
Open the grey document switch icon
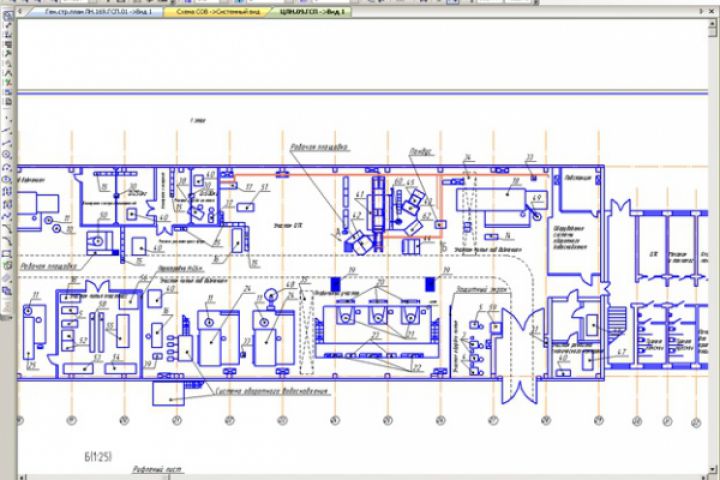click(x=8, y=102)
